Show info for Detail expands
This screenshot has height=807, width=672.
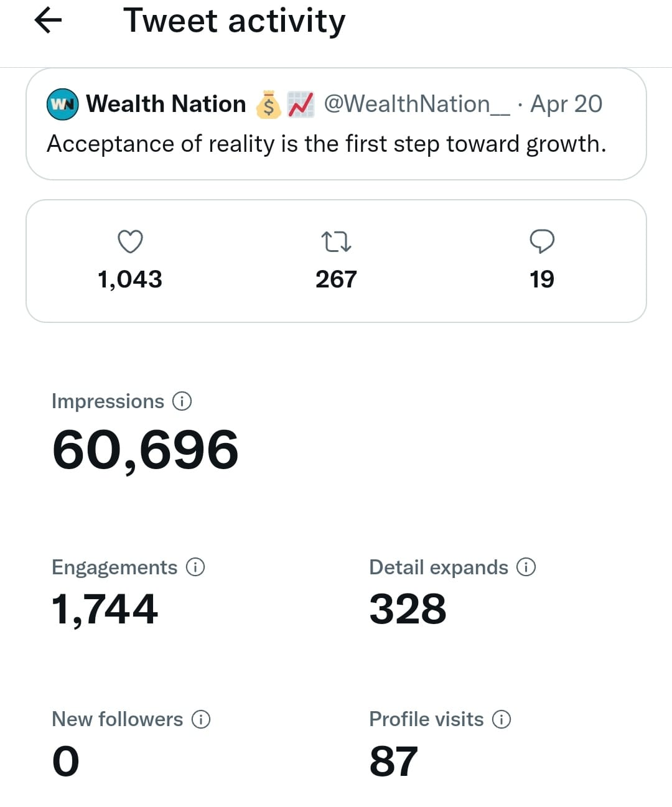coord(526,567)
